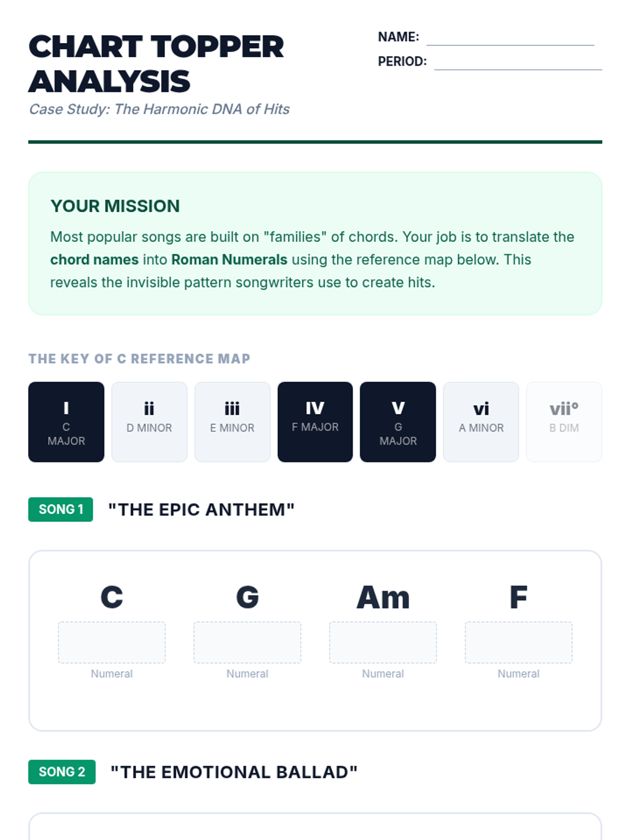Select the vi A Minor reference card
This screenshot has height=840, width=630.
[481, 422]
